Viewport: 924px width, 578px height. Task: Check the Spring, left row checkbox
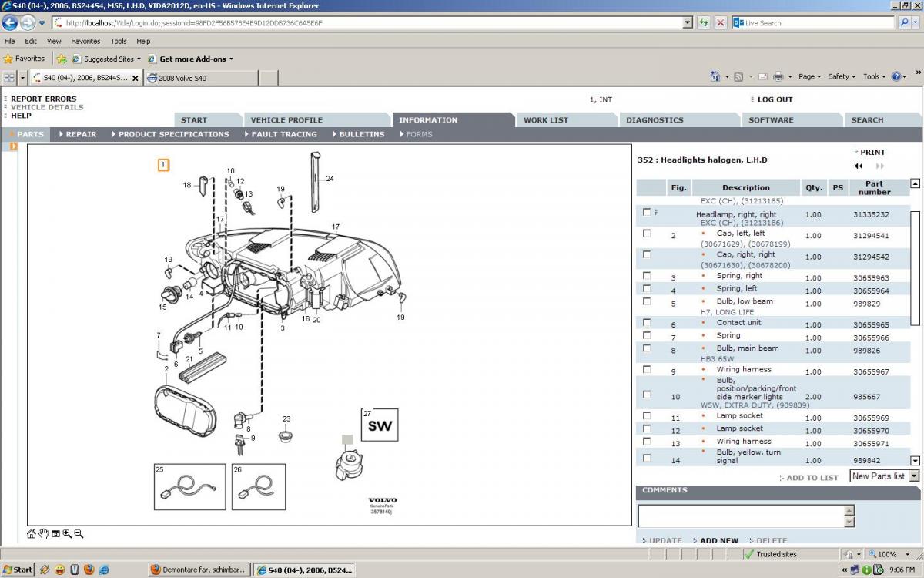click(647, 288)
